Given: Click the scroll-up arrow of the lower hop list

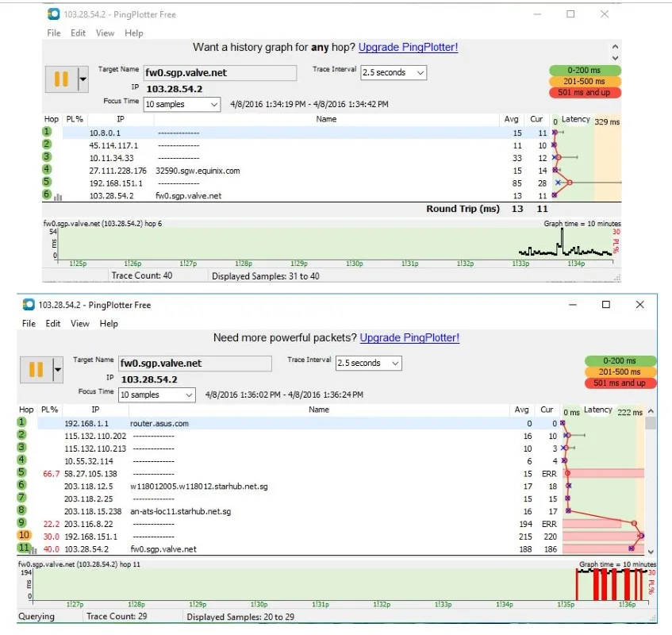Looking at the screenshot, I should tap(651, 410).
